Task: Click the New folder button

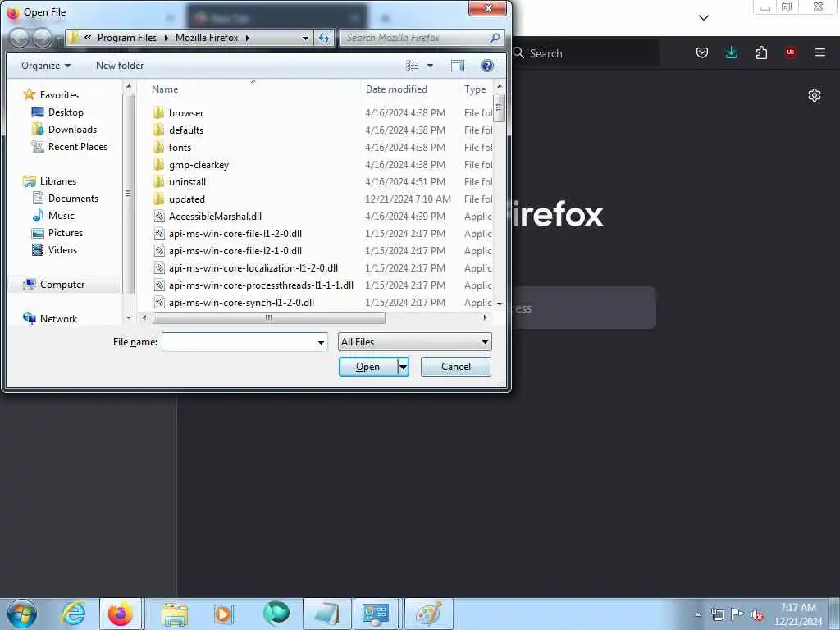Action: tap(120, 66)
